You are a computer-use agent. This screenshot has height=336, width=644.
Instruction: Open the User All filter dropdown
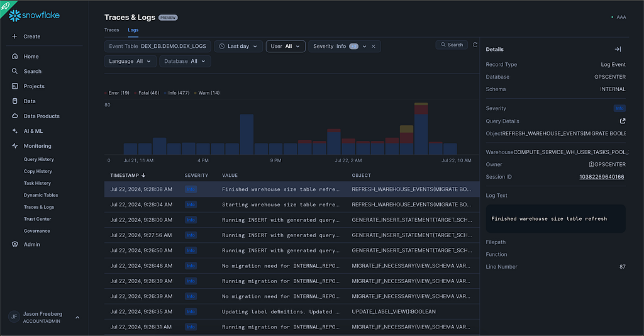click(286, 47)
